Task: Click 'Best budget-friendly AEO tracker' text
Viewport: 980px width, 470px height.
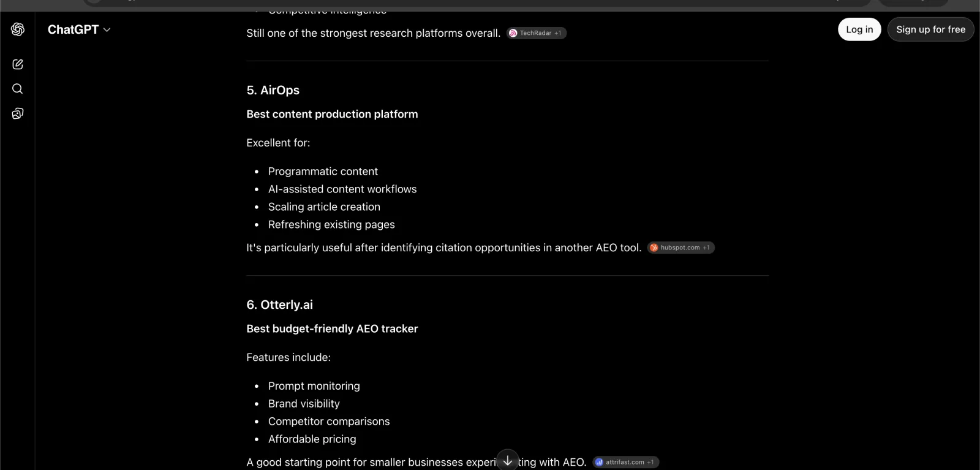Action: tap(332, 328)
